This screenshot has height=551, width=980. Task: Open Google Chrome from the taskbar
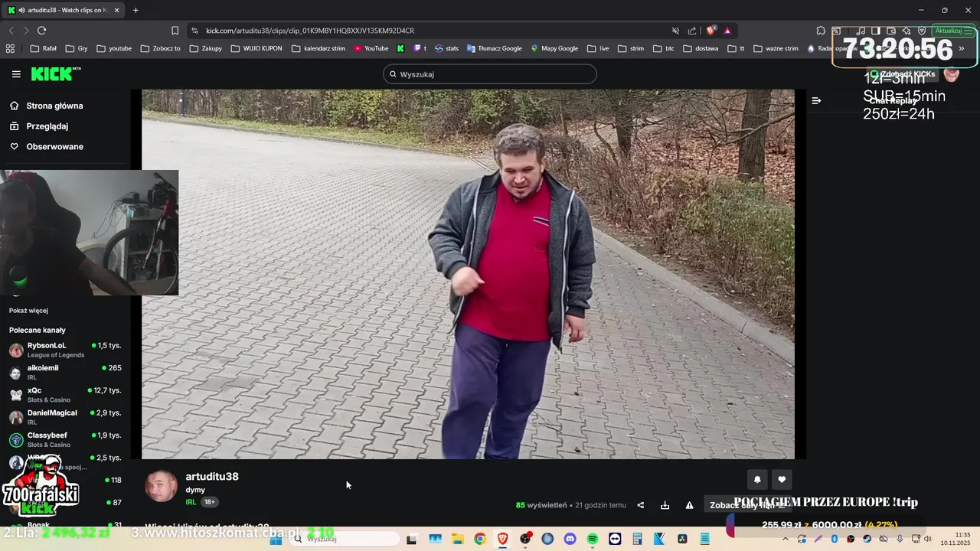480,539
